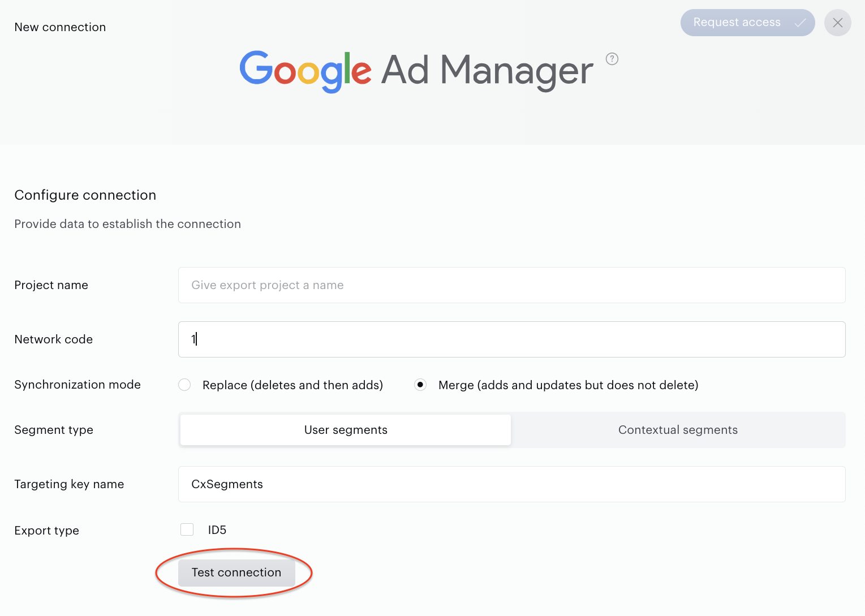This screenshot has width=865, height=616.
Task: Click the Configure connection heading
Action: pyautogui.click(x=85, y=195)
